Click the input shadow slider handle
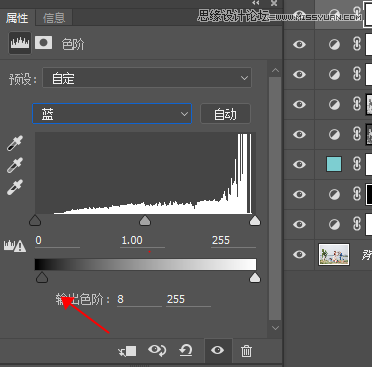This screenshot has height=367, width=372. (35, 221)
